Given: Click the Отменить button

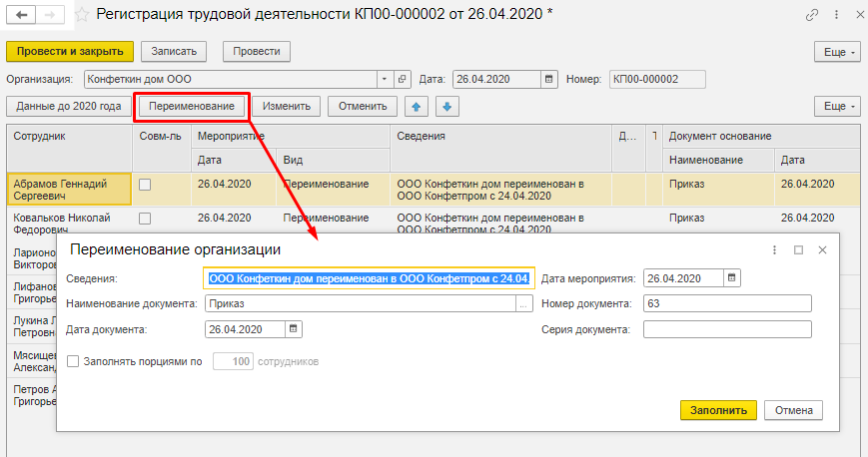Looking at the screenshot, I should [x=363, y=106].
